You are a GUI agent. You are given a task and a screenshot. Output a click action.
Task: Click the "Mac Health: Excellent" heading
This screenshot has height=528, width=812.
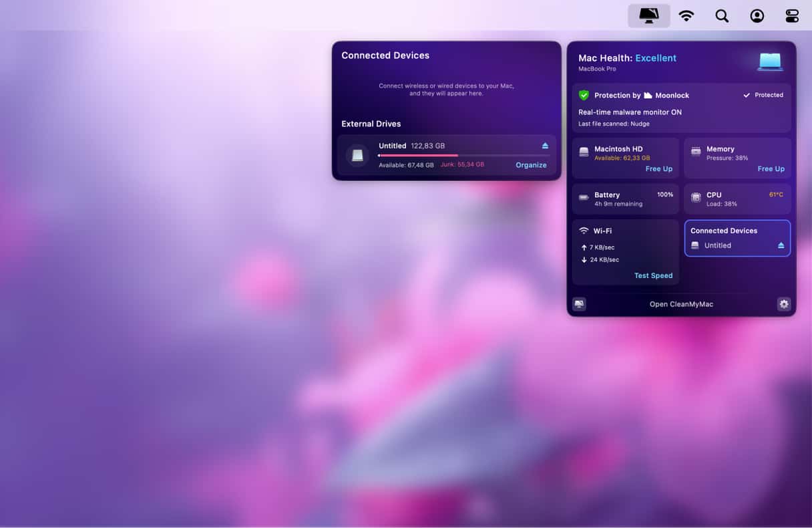(x=627, y=58)
